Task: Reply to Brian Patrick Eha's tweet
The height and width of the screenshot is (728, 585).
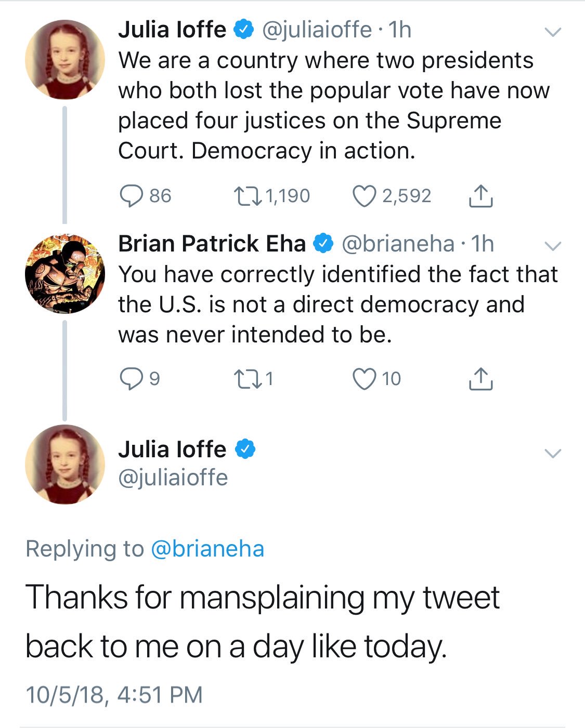Action: pyautogui.click(x=131, y=379)
